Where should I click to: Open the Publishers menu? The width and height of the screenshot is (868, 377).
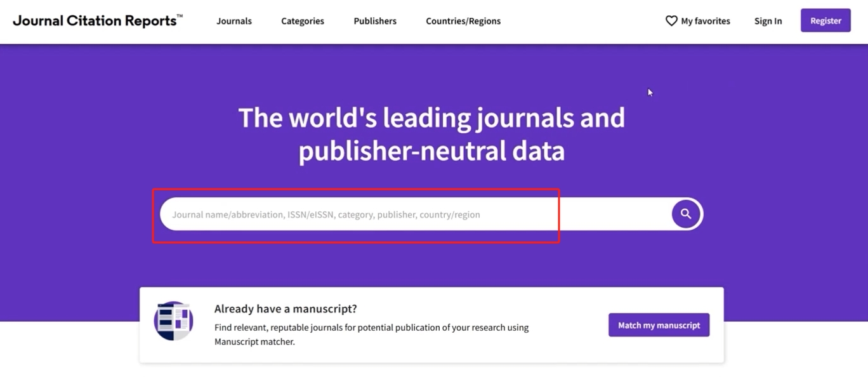click(375, 21)
